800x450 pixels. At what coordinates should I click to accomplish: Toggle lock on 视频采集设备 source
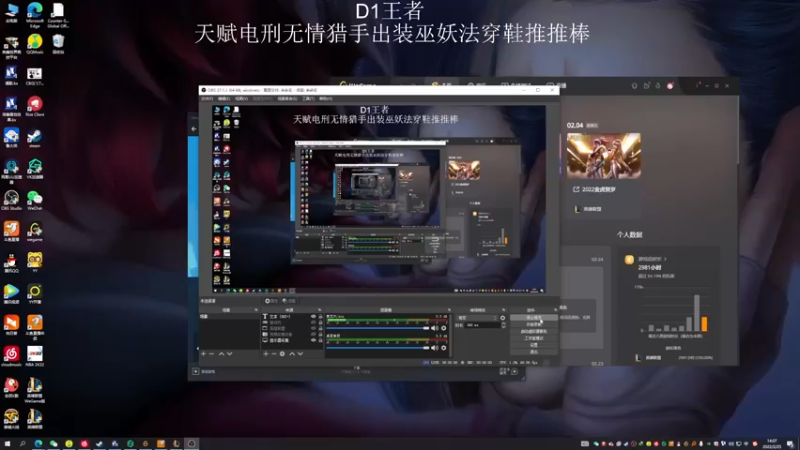click(320, 334)
